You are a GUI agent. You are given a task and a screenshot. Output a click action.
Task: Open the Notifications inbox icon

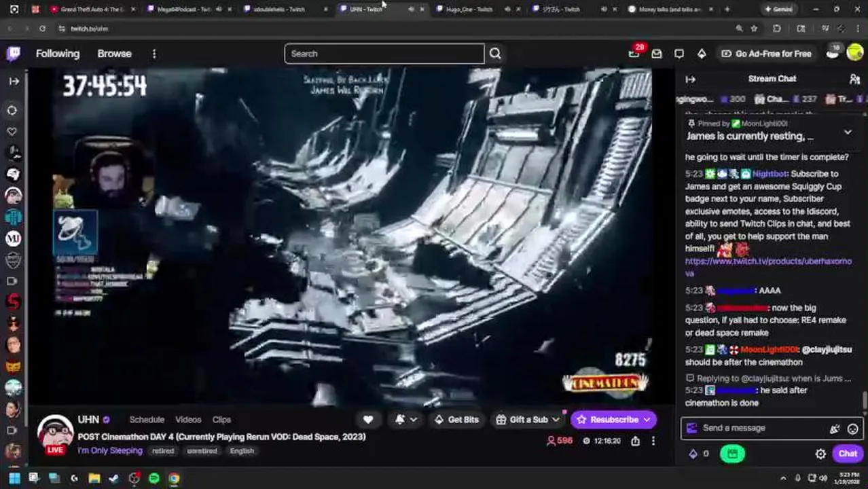click(x=679, y=54)
